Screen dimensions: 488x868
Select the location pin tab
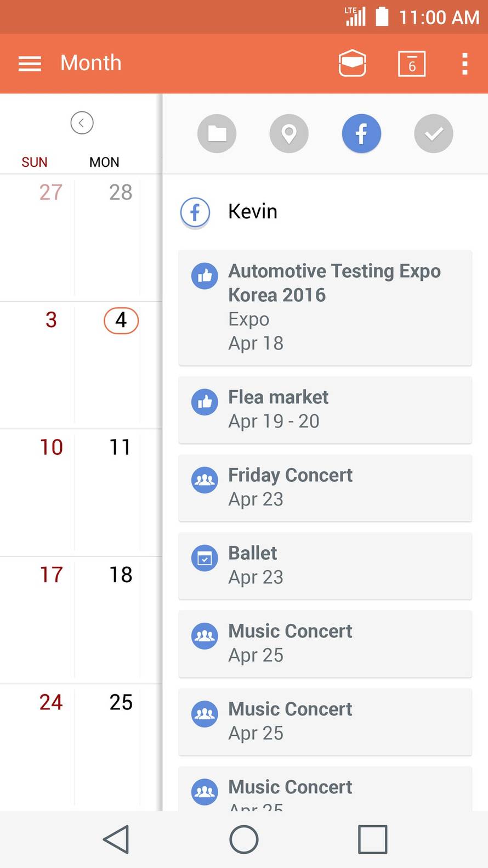(289, 133)
